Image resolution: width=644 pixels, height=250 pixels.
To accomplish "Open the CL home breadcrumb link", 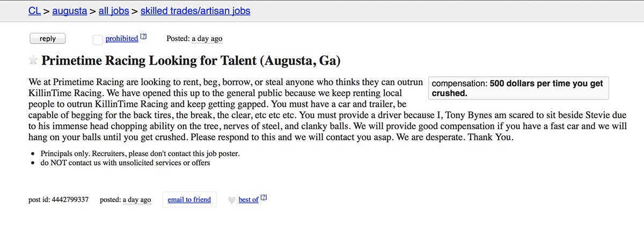I will 34,10.
